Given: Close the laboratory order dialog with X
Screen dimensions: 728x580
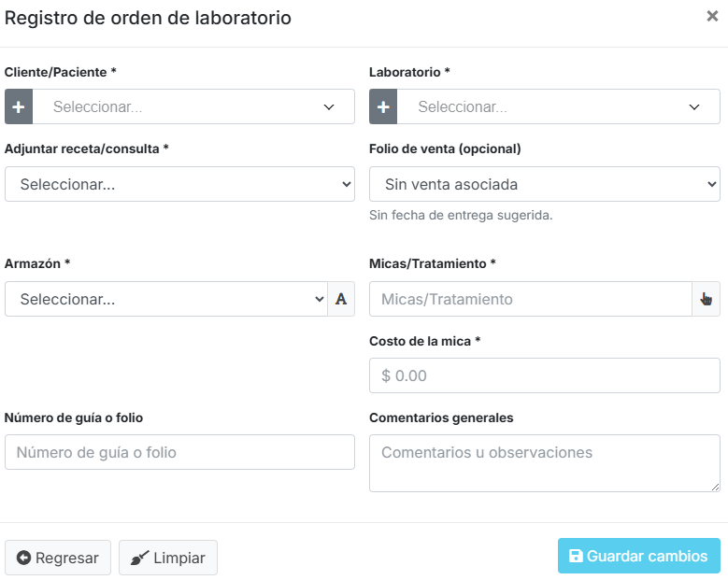Looking at the screenshot, I should 712,16.
